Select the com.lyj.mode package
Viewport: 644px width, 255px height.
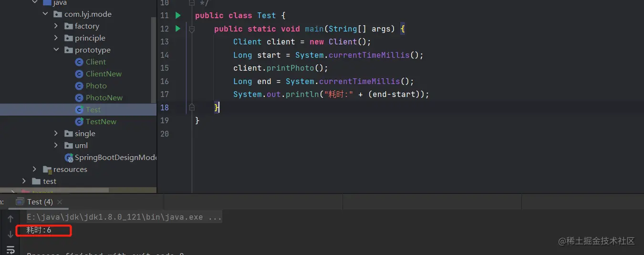coord(83,14)
